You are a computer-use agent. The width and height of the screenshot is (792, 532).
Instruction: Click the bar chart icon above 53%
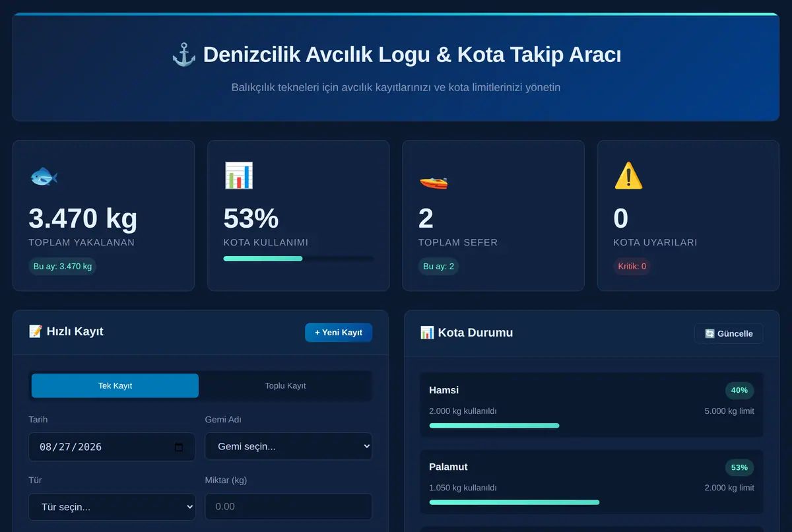(x=238, y=176)
